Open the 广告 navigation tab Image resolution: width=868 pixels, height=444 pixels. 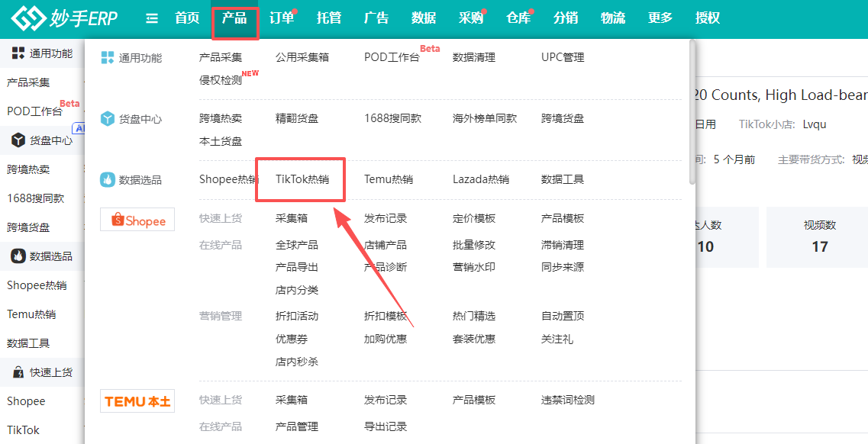[376, 18]
